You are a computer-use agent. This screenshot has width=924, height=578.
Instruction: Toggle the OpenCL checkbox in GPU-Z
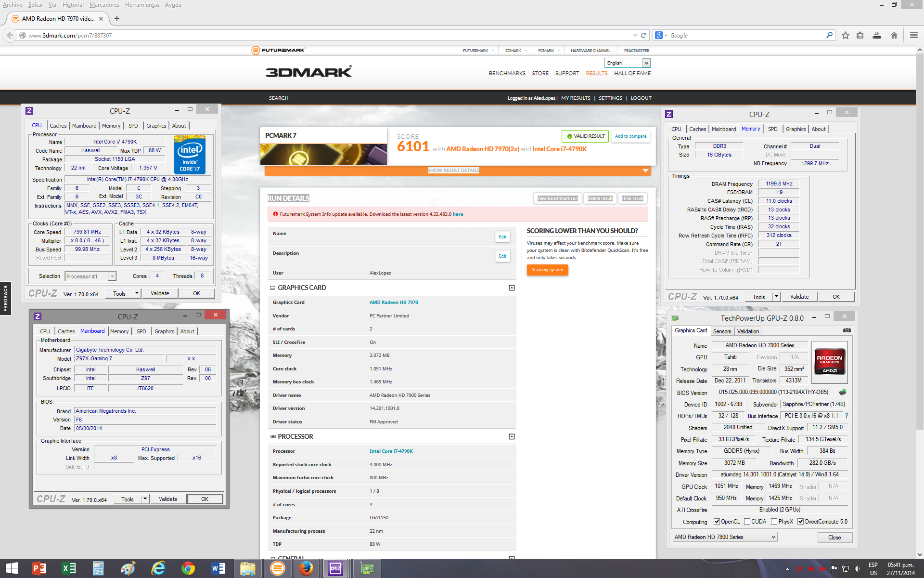717,522
